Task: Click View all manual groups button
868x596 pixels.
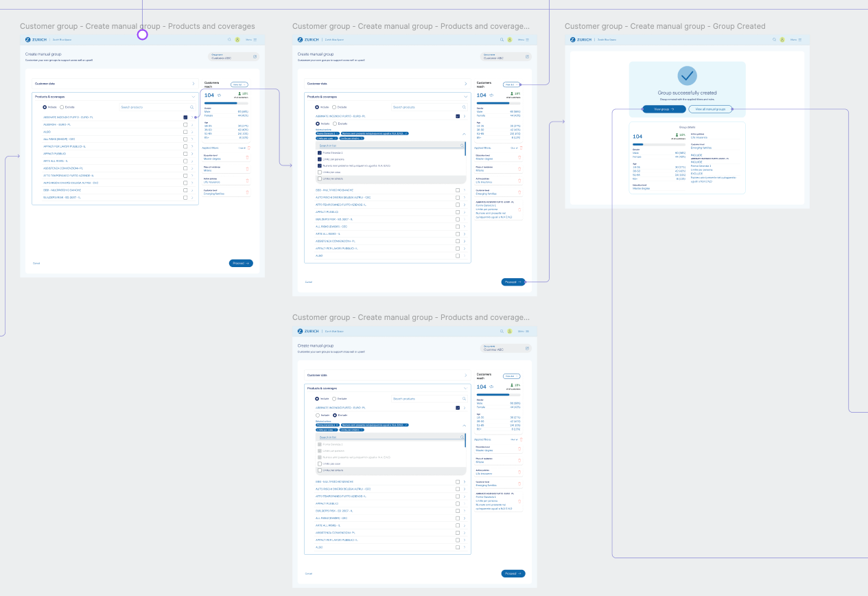Action: pos(710,109)
